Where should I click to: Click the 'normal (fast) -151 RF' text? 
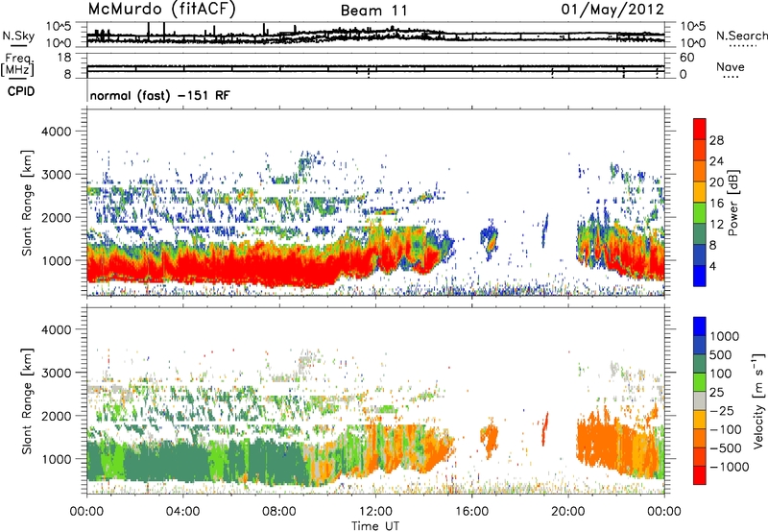point(159,95)
